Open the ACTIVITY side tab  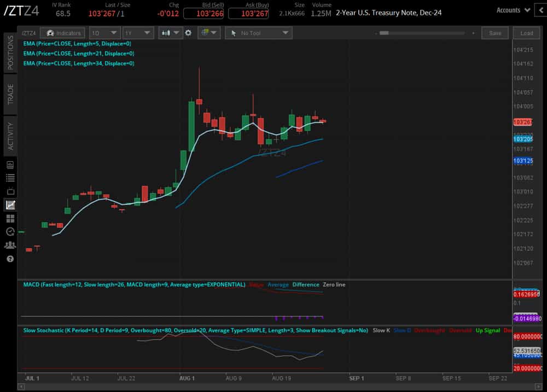pyautogui.click(x=10, y=136)
